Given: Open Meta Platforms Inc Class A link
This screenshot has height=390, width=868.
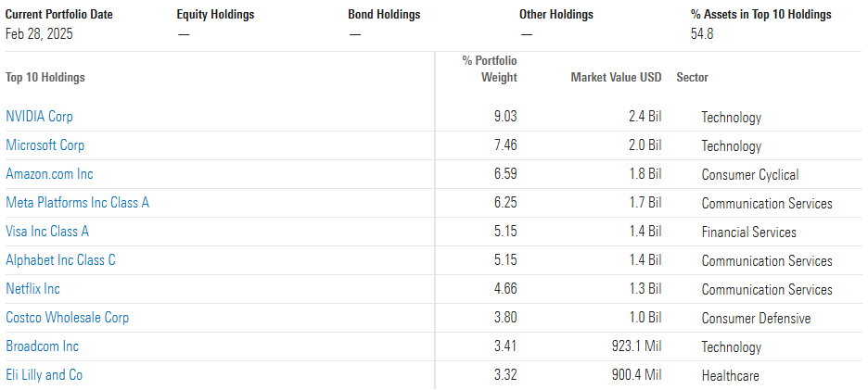Looking at the screenshot, I should (x=78, y=203).
